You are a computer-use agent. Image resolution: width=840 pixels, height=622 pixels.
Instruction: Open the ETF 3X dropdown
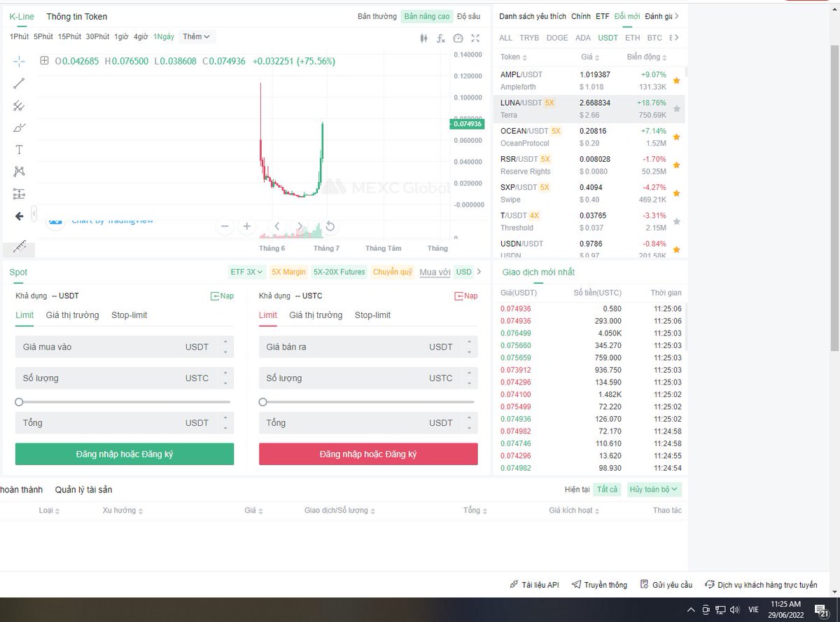click(x=247, y=272)
